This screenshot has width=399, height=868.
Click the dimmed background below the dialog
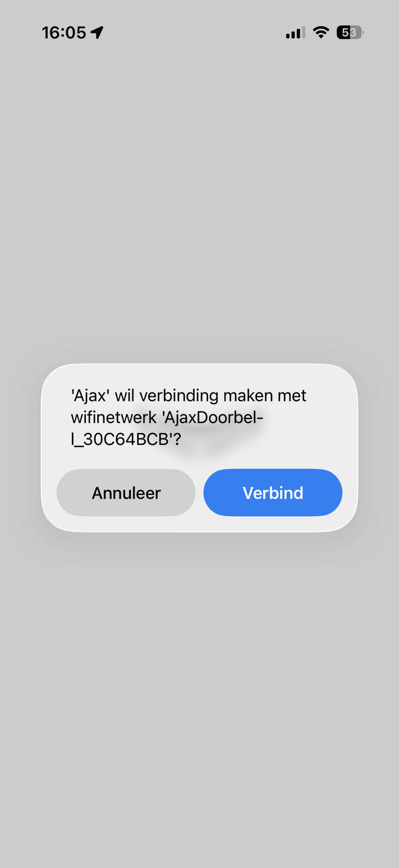point(199,695)
